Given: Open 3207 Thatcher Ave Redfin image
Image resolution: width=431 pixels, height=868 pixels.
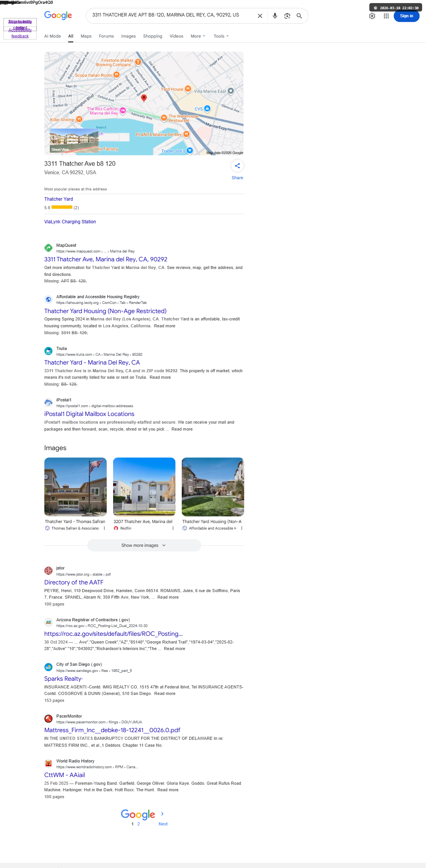Looking at the screenshot, I should [x=144, y=487].
